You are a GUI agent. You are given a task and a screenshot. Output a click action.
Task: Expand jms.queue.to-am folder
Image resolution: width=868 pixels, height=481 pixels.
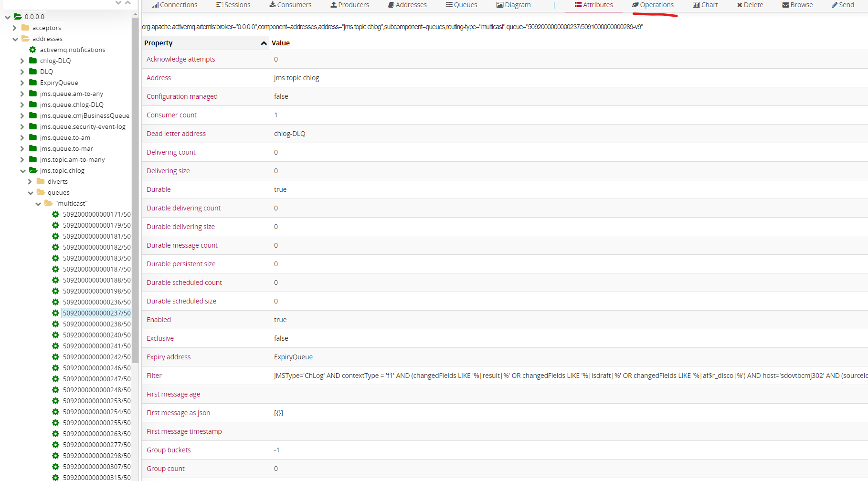[22, 138]
